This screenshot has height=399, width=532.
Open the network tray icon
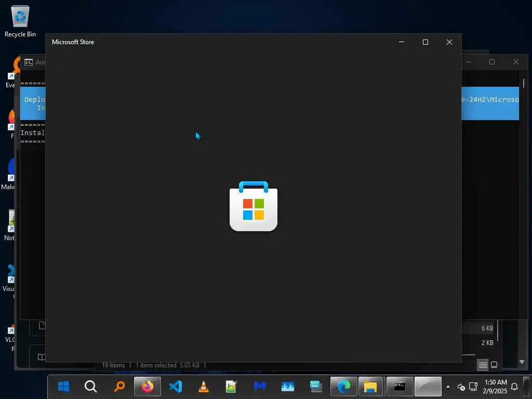(473, 387)
